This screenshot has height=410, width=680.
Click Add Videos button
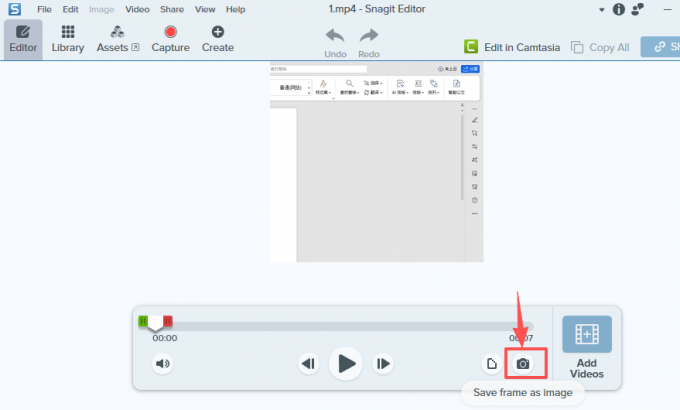coord(587,347)
